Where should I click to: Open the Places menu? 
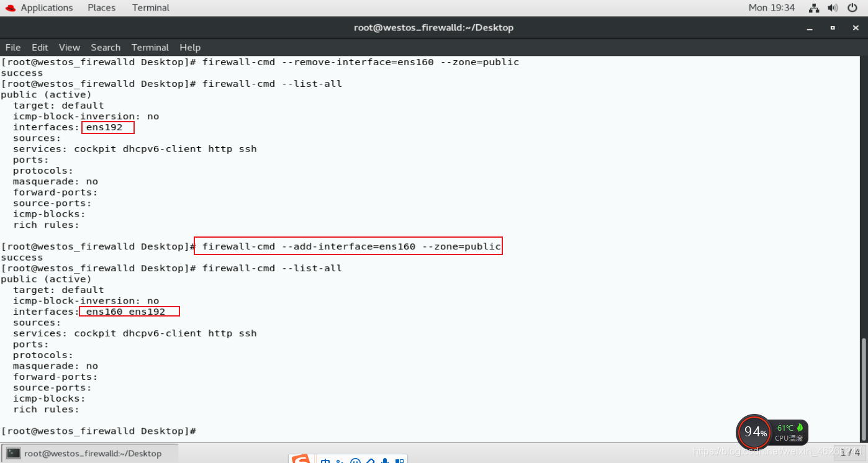(101, 7)
